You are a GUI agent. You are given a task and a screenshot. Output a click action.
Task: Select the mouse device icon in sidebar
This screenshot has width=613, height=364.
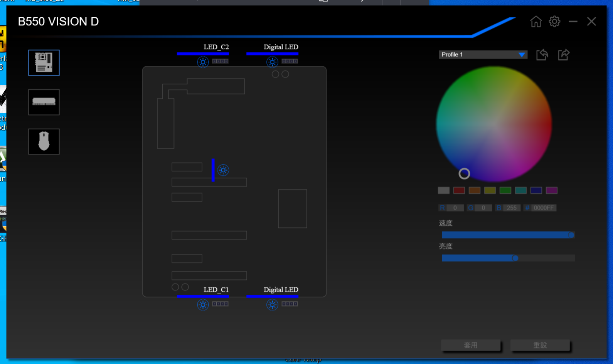[44, 141]
